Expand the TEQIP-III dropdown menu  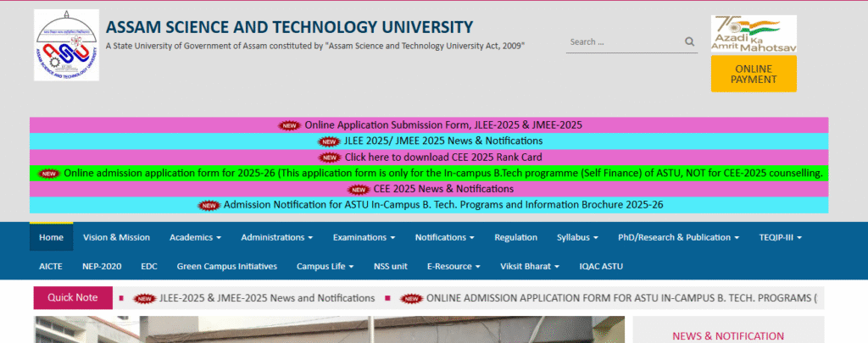coord(781,237)
